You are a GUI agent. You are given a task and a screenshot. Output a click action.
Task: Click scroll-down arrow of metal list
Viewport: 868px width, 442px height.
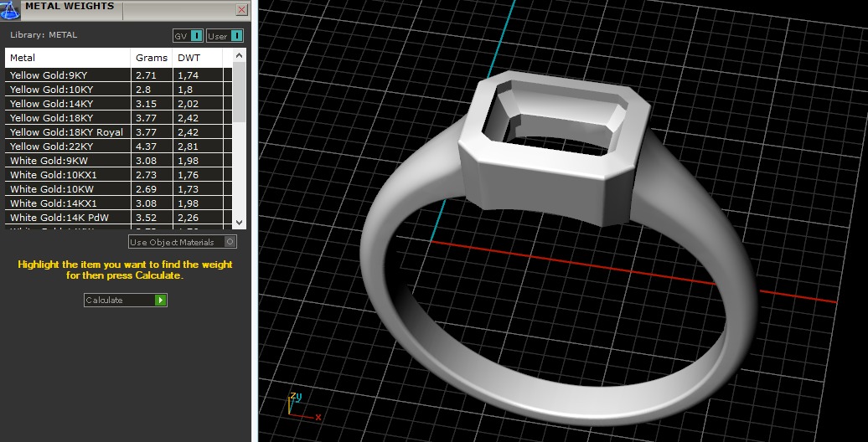pyautogui.click(x=239, y=222)
